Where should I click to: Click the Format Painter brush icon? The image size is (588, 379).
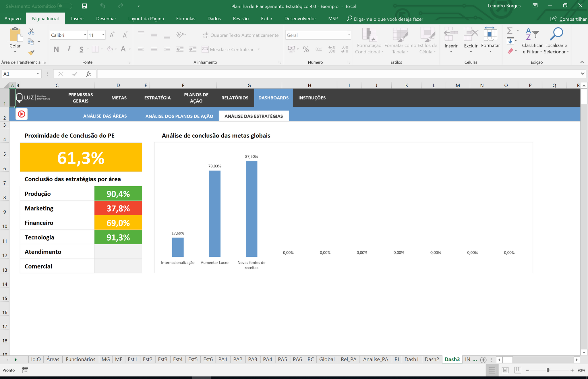pyautogui.click(x=31, y=53)
